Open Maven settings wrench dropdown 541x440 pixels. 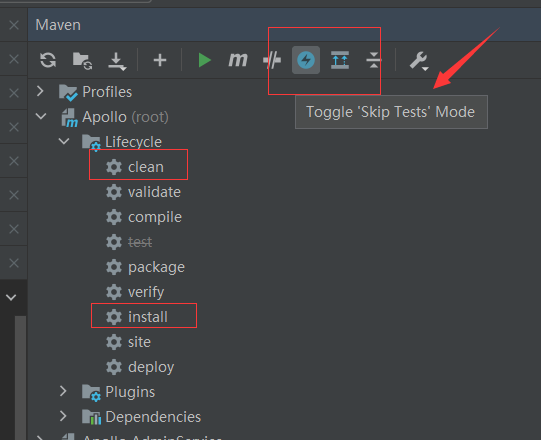(x=419, y=61)
